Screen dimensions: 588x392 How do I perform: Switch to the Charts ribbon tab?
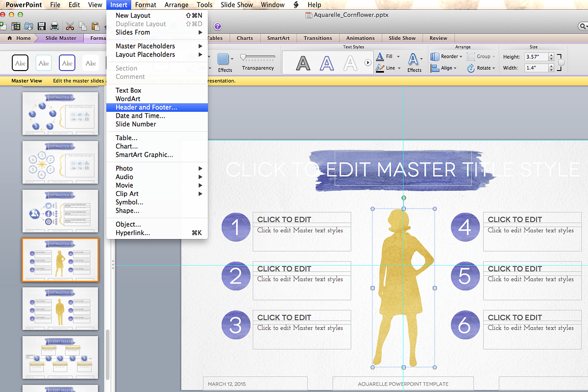245,38
